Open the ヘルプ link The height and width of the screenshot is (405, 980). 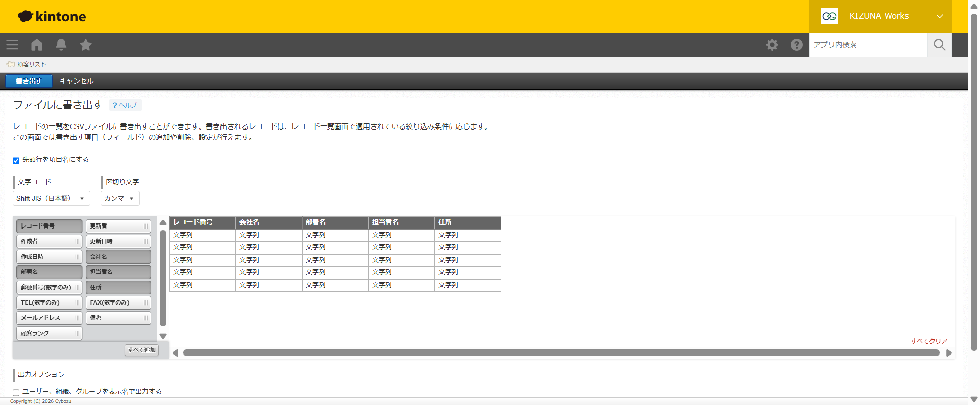pyautogui.click(x=125, y=105)
